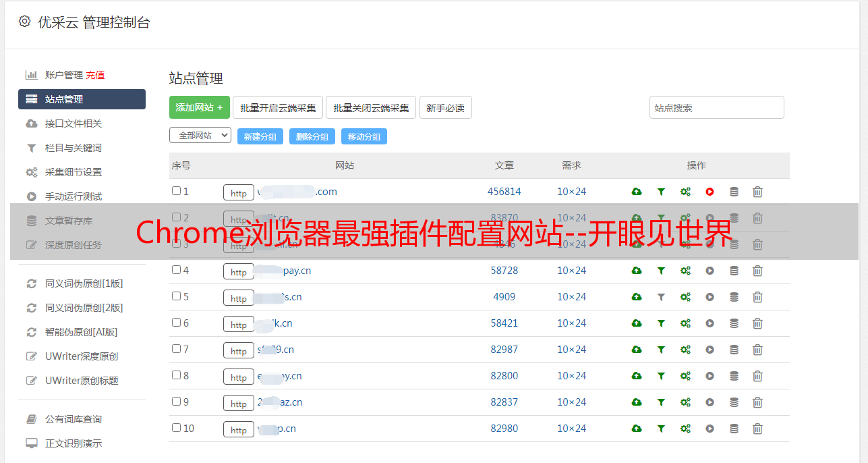
Task: Open the 新手必读 button
Action: (x=446, y=107)
